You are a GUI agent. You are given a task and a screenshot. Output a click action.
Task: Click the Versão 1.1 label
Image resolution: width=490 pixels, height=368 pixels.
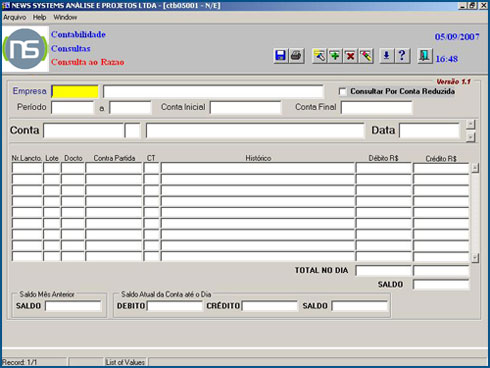[x=454, y=82]
